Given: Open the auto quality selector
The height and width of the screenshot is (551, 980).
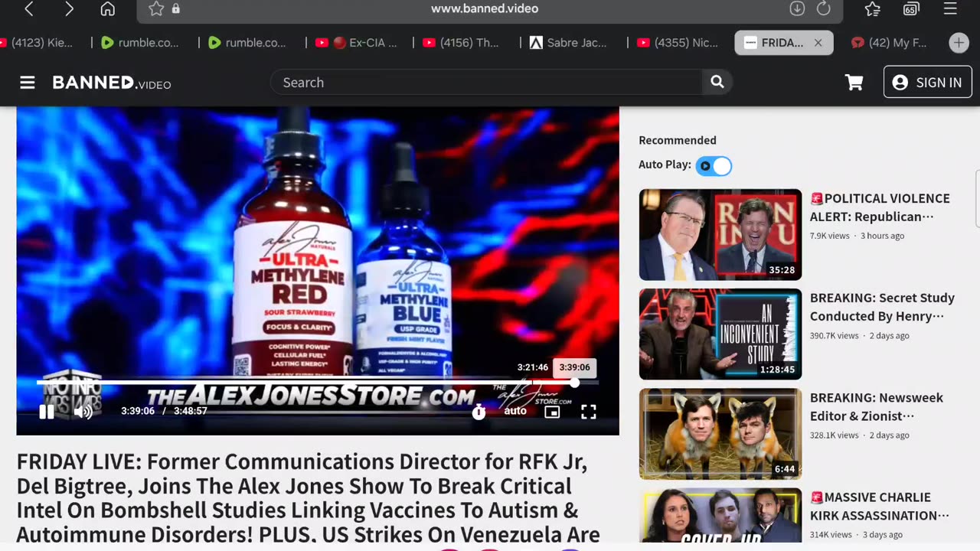Looking at the screenshot, I should (x=515, y=411).
